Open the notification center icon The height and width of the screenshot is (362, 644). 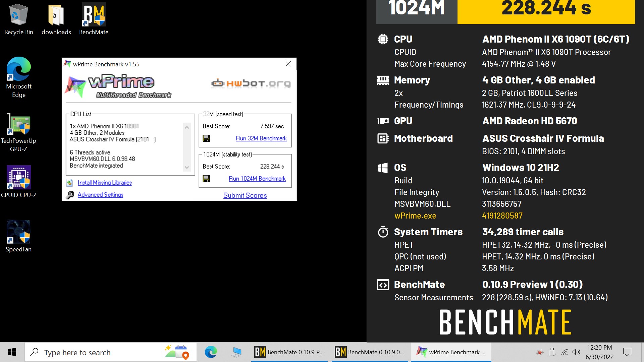pyautogui.click(x=627, y=352)
